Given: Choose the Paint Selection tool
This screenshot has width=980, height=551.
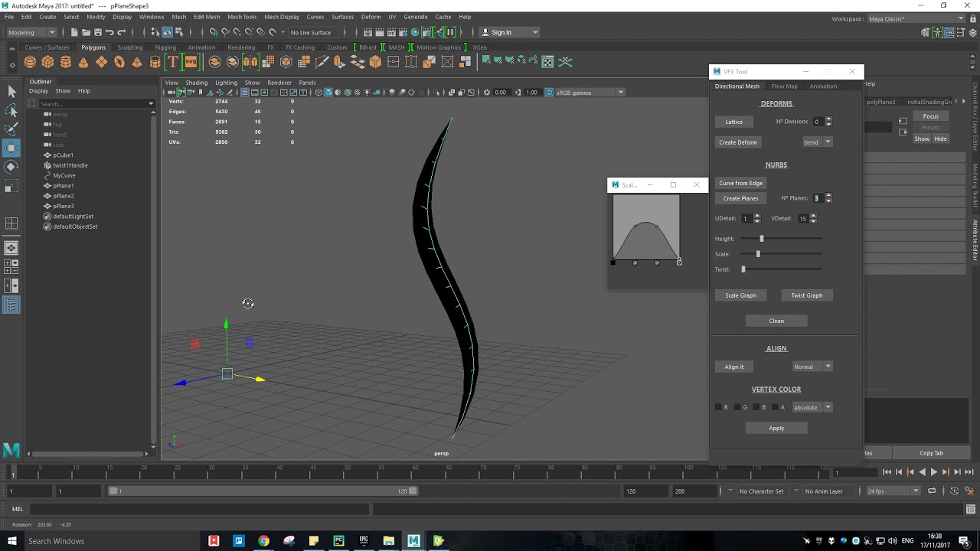Looking at the screenshot, I should [x=11, y=129].
